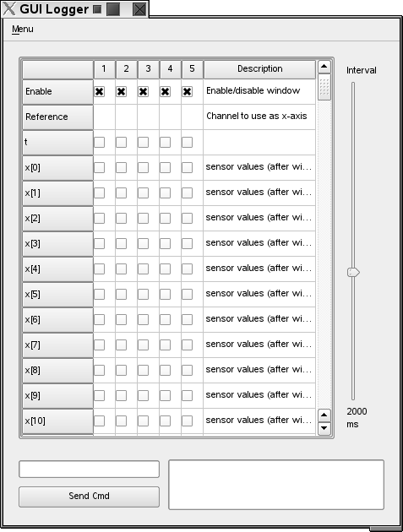Open the Menu item in menu bar
Screen dimensions: 403x532
point(23,30)
